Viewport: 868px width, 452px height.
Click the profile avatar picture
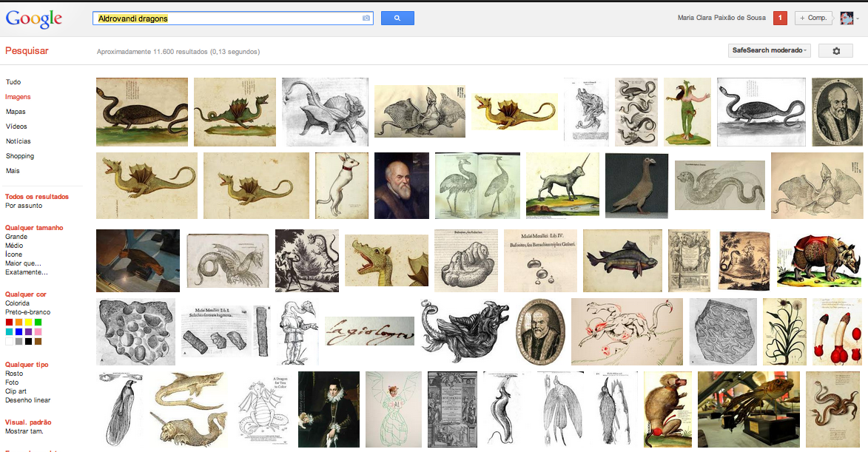tap(847, 18)
